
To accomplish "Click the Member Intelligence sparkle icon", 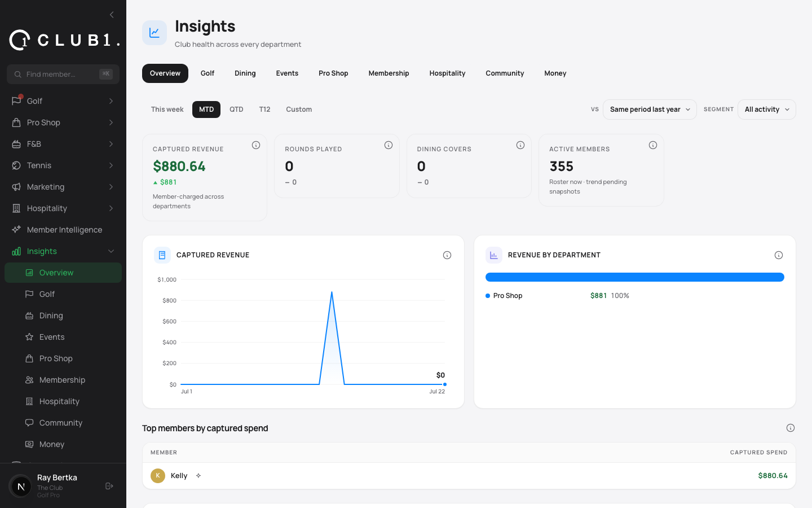I will [16, 230].
